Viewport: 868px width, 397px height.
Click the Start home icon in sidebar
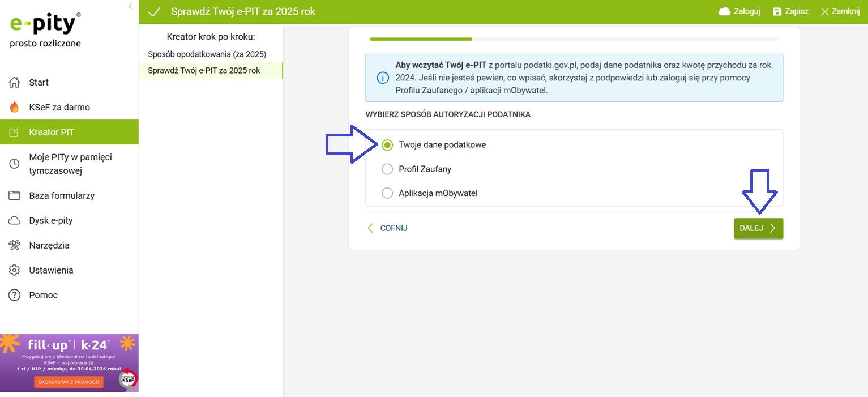coord(15,83)
